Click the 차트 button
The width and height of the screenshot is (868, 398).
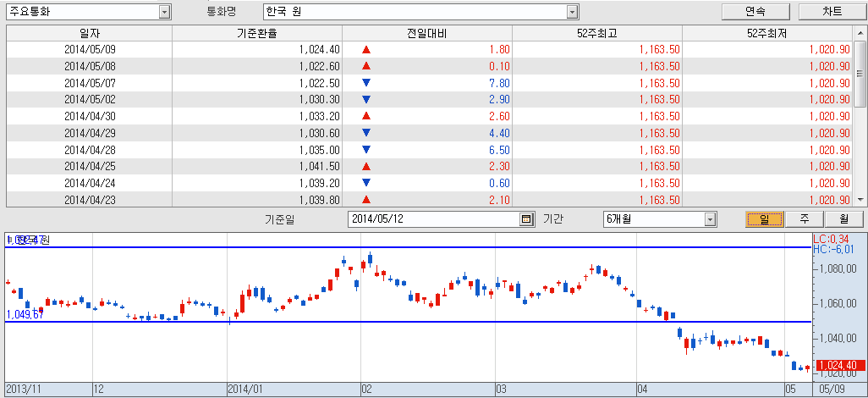point(832,11)
